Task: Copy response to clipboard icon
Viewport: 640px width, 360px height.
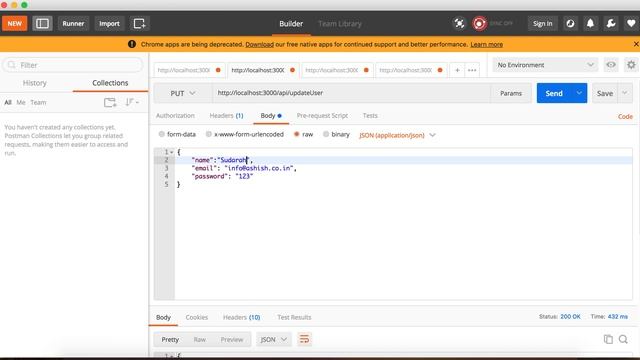Action: tap(608, 339)
